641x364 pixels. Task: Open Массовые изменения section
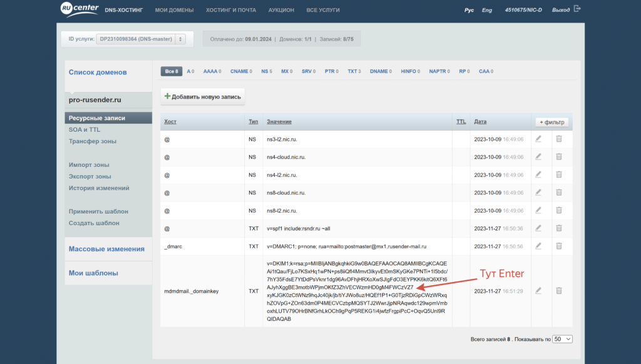pyautogui.click(x=106, y=249)
